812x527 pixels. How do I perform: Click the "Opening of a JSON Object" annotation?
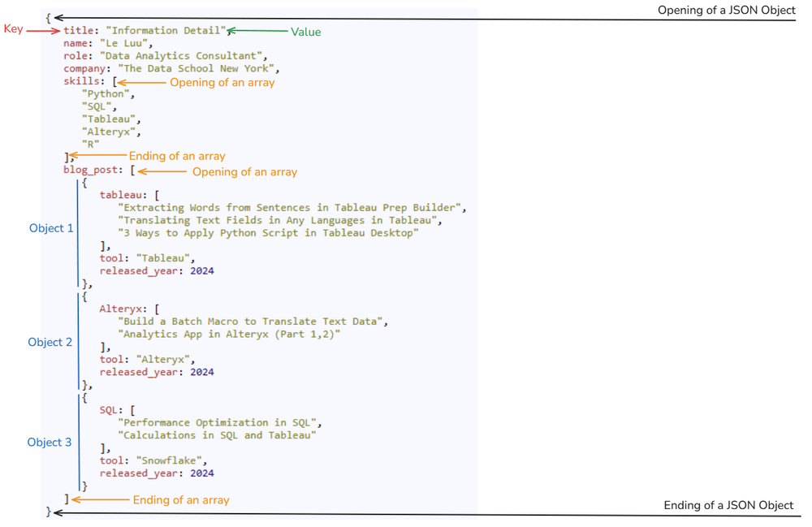coord(727,10)
